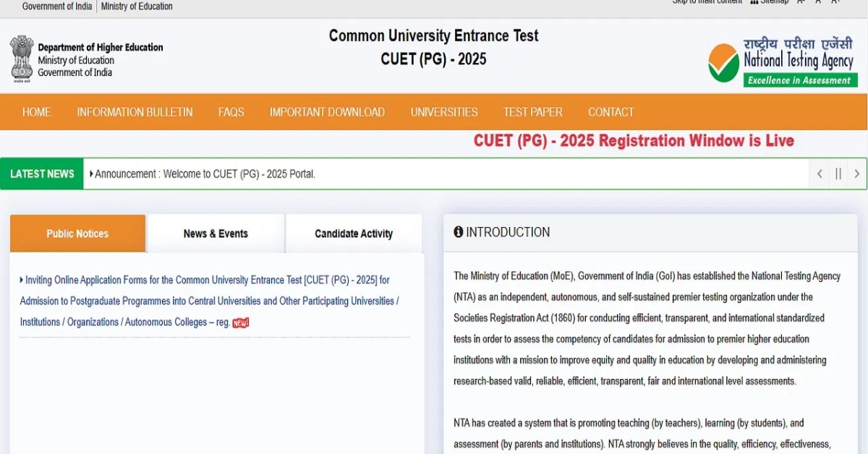Switch to the Public Notices tab
Image resolution: width=868 pixels, height=454 pixels.
pyautogui.click(x=77, y=234)
